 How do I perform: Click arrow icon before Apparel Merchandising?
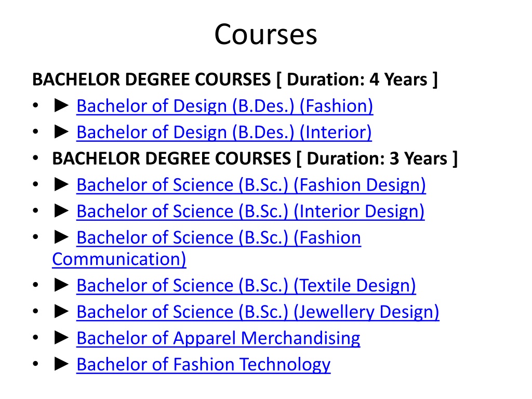61,338
